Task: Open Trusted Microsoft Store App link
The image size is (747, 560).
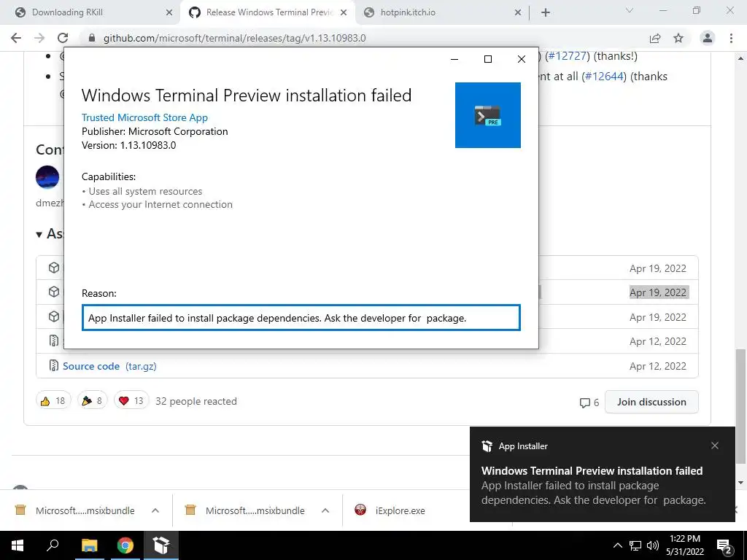Action: [144, 117]
